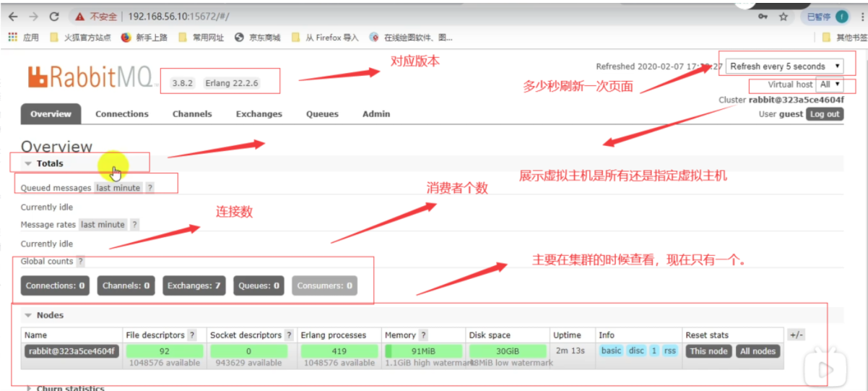The image size is (868, 391).
Task: Click the saved-password key icon in address bar
Action: pyautogui.click(x=763, y=17)
